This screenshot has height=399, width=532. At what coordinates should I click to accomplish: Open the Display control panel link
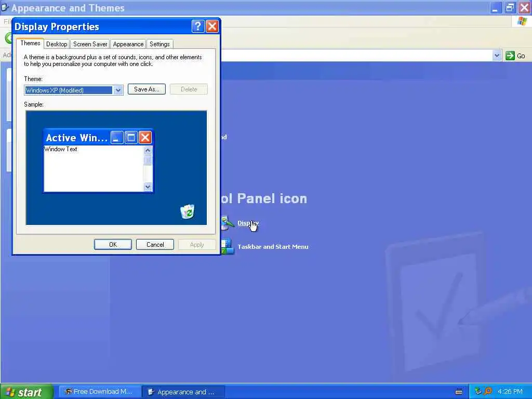[248, 223]
